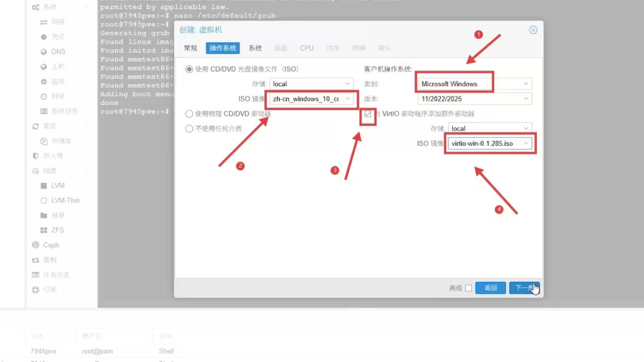Select the ZFS grid icon
644x362 pixels.
pos(44,230)
